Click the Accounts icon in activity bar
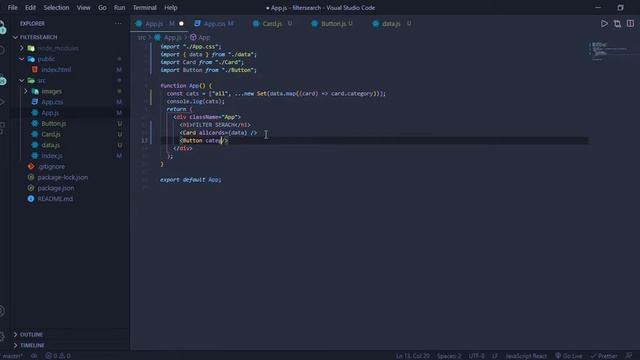640x360 pixels. pos(2,311)
